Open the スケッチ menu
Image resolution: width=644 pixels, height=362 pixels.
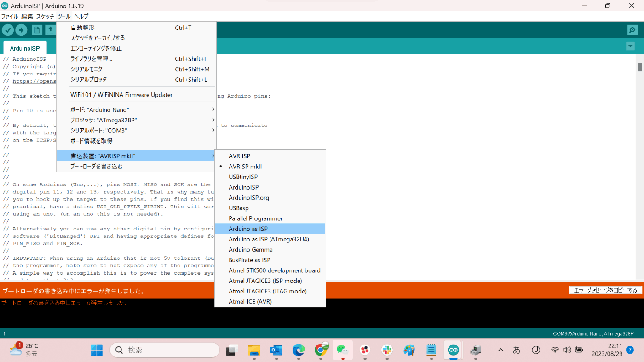click(x=45, y=16)
